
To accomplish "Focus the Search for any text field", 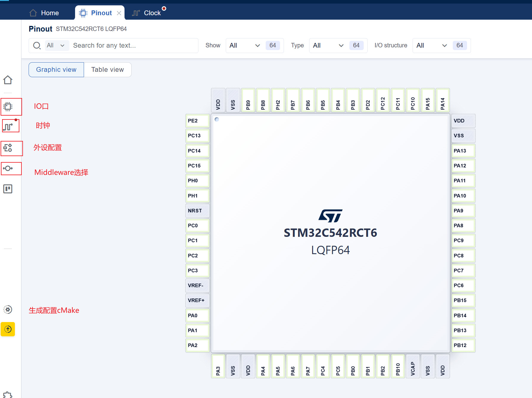I will coord(134,46).
